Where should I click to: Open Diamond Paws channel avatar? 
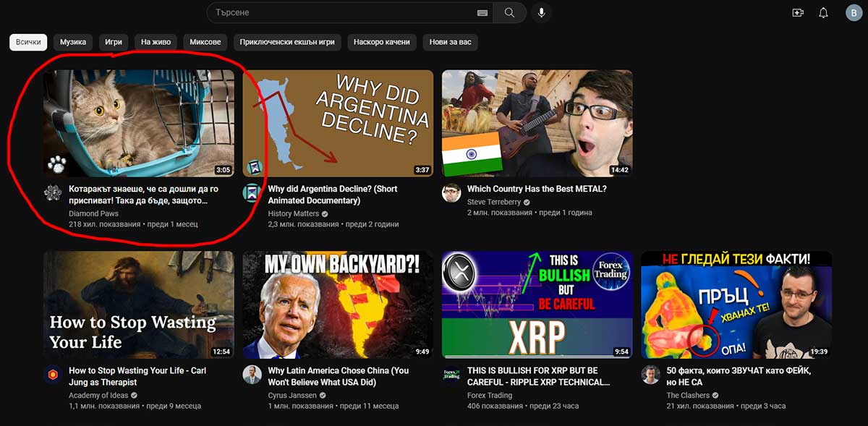point(52,193)
